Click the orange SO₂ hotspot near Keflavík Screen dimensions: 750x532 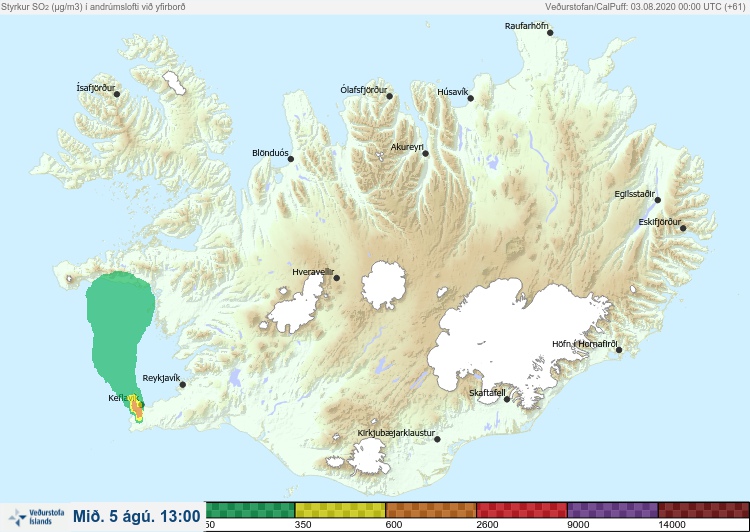click(x=138, y=409)
